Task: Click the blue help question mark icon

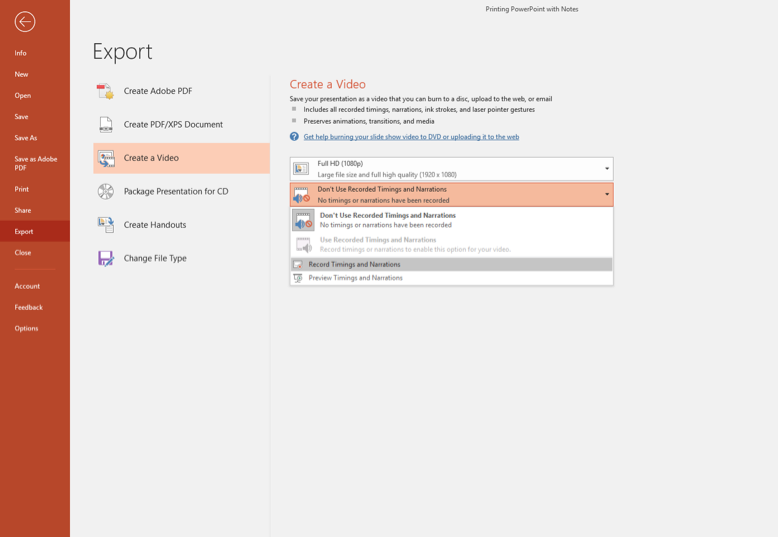Action: click(x=294, y=136)
